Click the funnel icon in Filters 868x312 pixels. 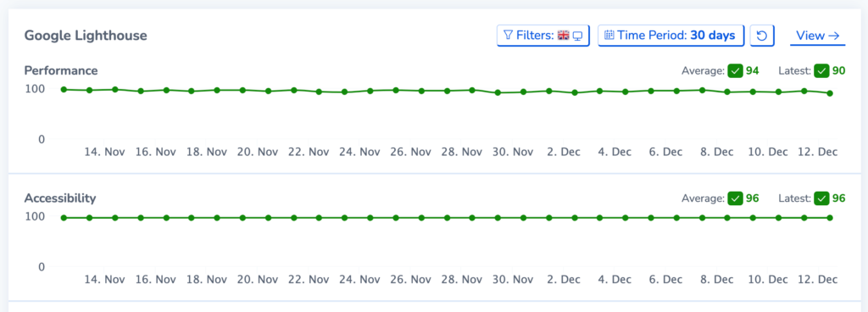click(x=508, y=36)
